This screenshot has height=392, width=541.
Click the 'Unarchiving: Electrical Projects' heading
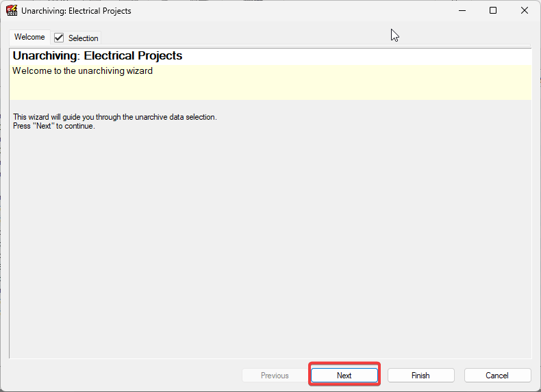click(98, 55)
